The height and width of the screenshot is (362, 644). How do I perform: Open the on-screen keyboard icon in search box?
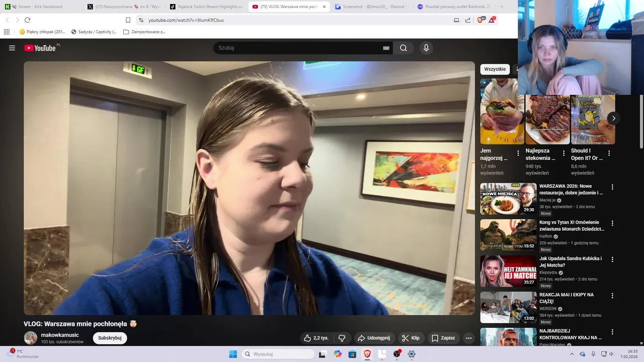[x=386, y=48]
